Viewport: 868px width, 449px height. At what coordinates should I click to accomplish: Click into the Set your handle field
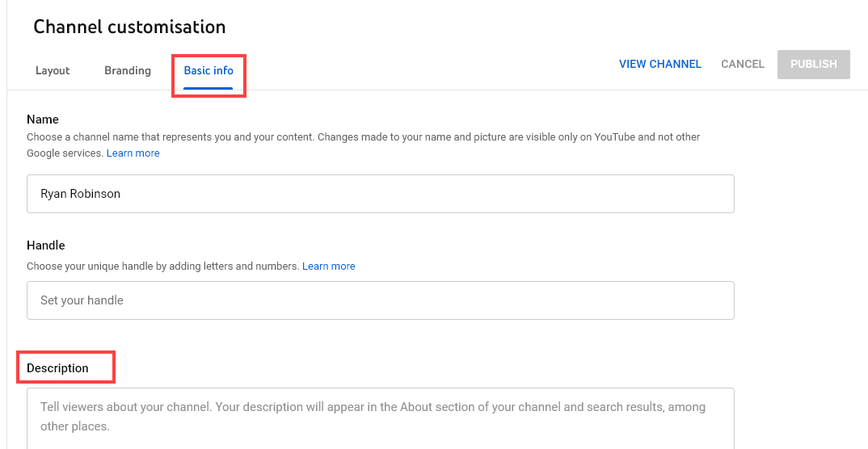[380, 300]
